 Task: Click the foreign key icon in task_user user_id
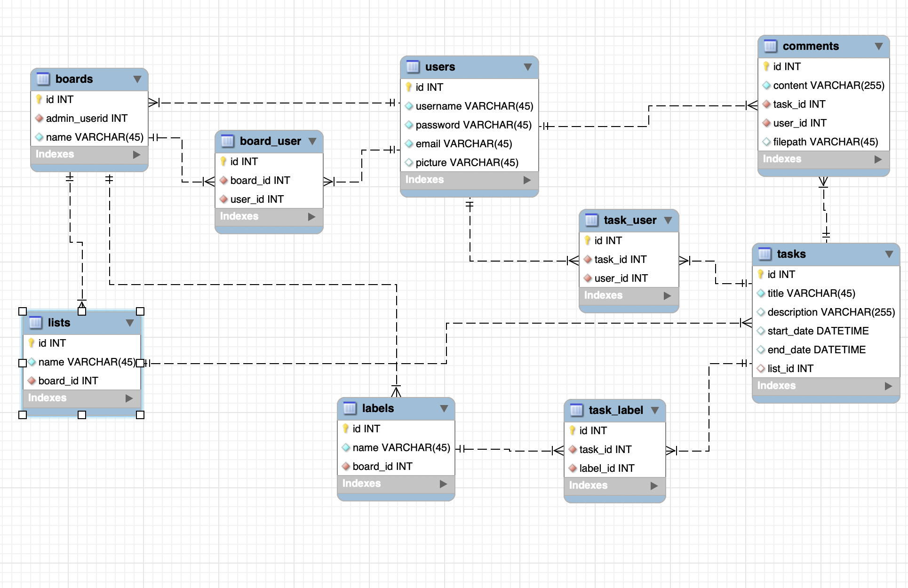588,278
